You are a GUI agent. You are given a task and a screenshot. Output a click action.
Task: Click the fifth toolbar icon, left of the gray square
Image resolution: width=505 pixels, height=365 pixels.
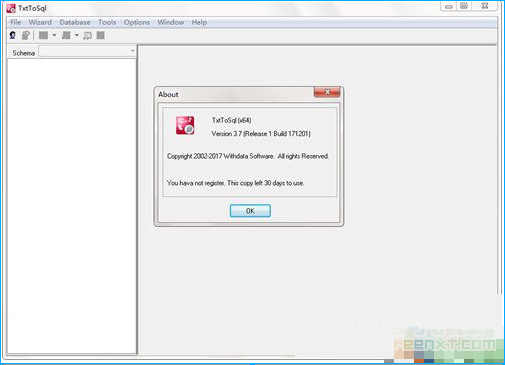coord(88,35)
